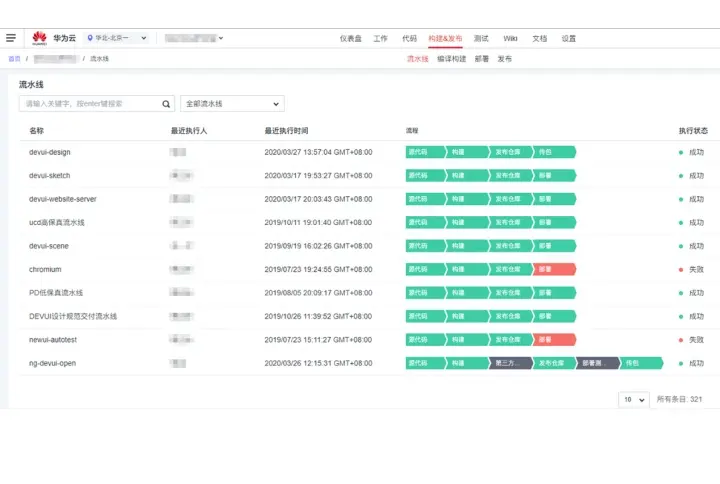Open the devui-design pipeline
The image size is (720, 484).
click(x=50, y=152)
